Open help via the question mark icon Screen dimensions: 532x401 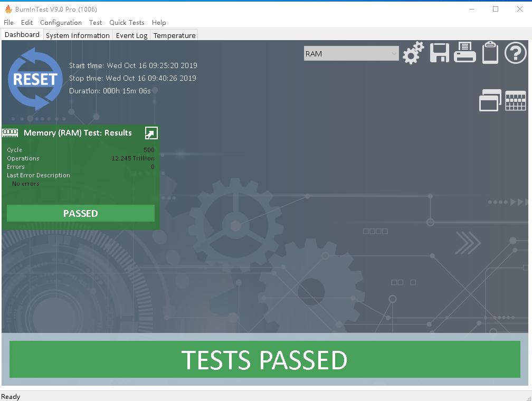click(x=515, y=53)
